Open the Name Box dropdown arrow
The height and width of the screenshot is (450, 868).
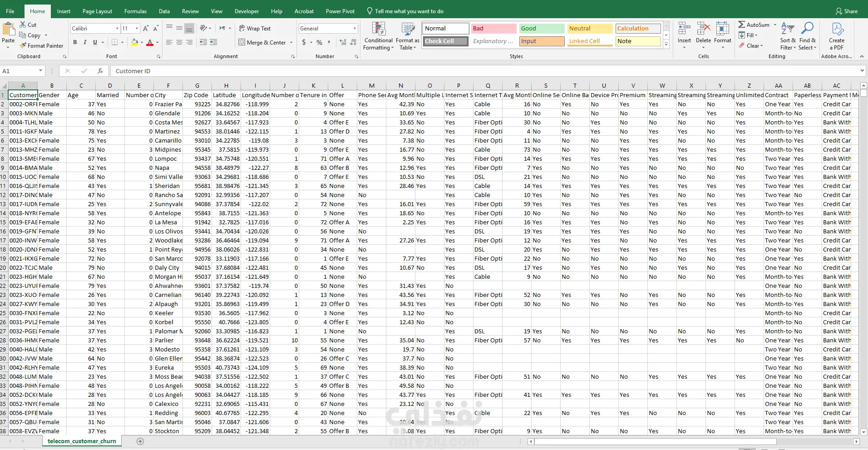[x=40, y=71]
